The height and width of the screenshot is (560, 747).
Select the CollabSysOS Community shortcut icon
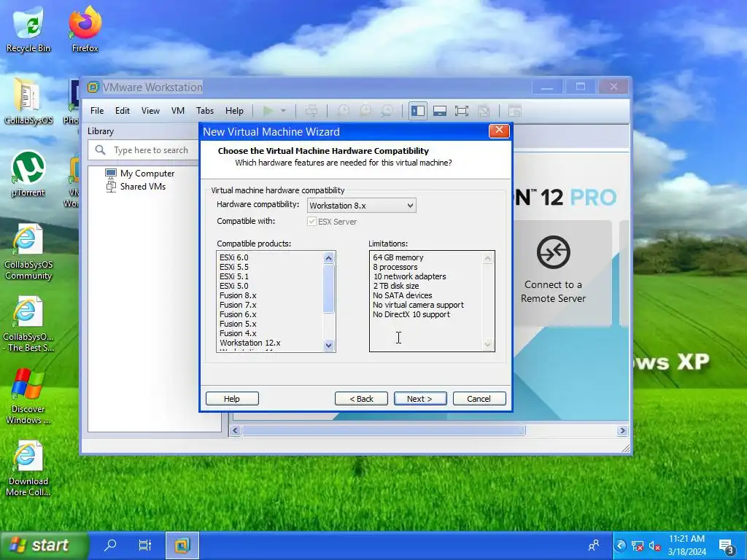28,252
